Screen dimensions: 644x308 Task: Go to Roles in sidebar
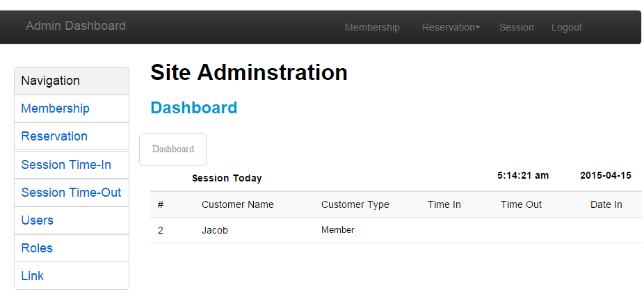72,248
